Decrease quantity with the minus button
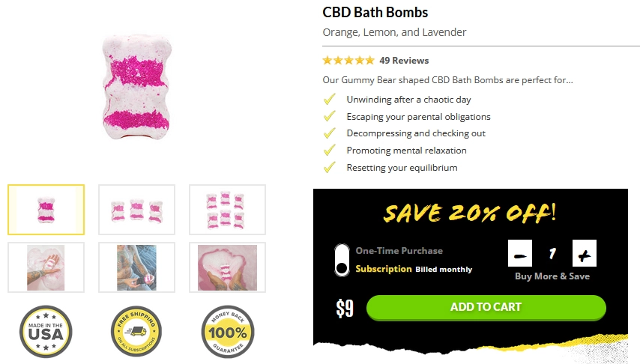Screen dimensions: 640x364 click(520, 253)
